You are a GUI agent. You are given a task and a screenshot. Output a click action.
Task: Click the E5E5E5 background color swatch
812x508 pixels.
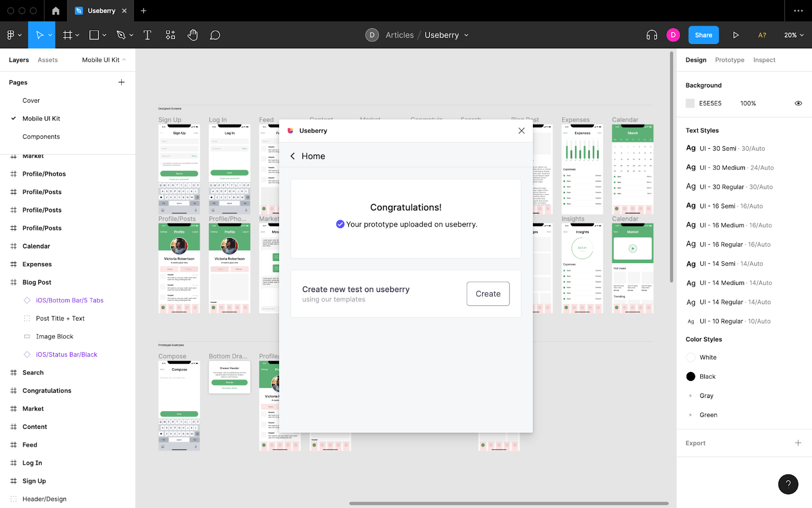[690, 103]
